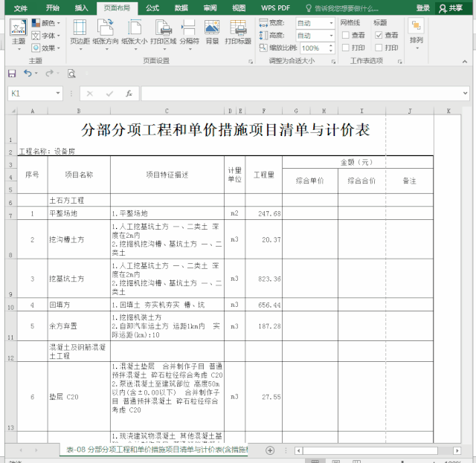
Task: Click the Sign in (登录) button
Action: [x=423, y=8]
